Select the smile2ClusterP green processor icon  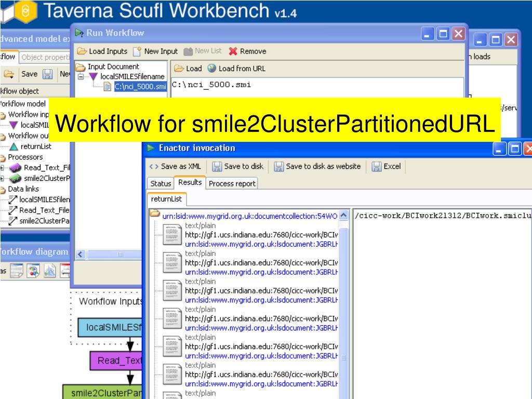click(x=15, y=179)
